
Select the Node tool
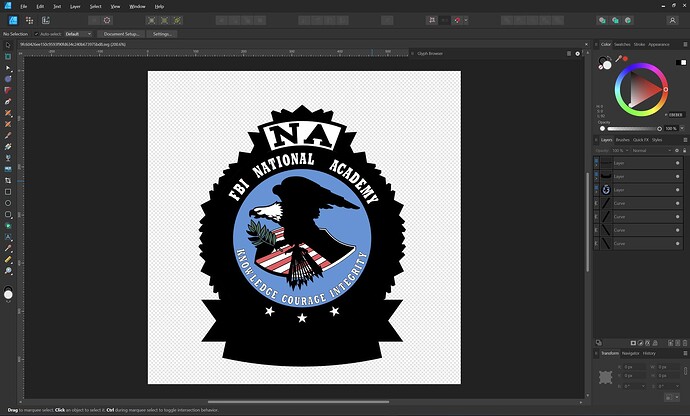(8, 68)
